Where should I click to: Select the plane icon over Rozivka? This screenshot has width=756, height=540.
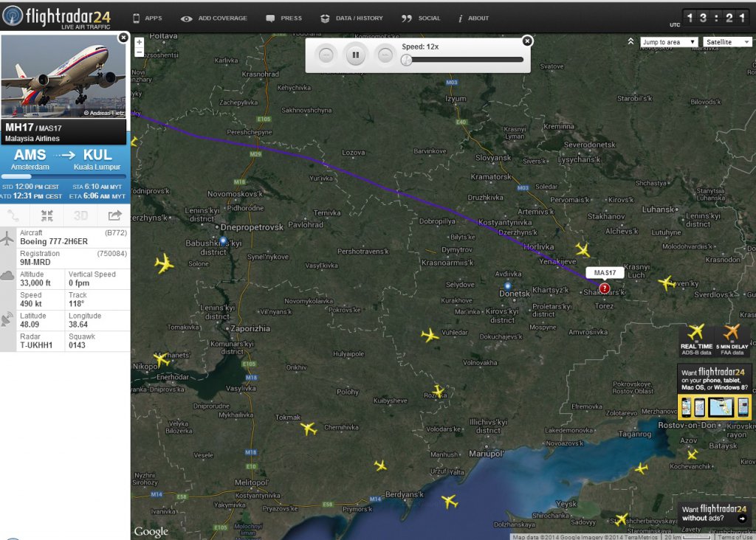(439, 391)
